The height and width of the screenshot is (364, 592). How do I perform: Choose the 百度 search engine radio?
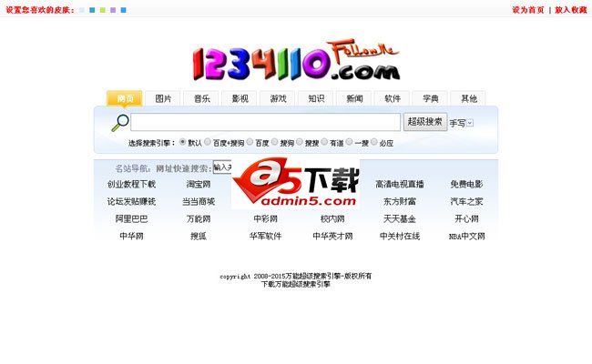pos(250,142)
